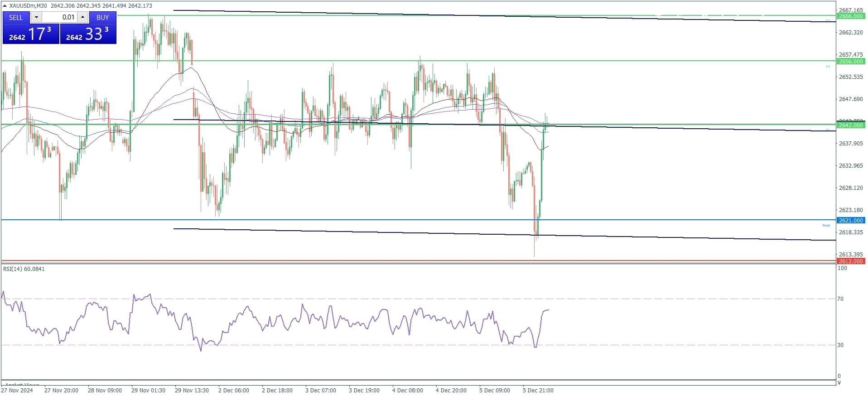The width and height of the screenshot is (868, 396).
Task: Click the 2632.965 price scale value
Action: pyautogui.click(x=851, y=166)
